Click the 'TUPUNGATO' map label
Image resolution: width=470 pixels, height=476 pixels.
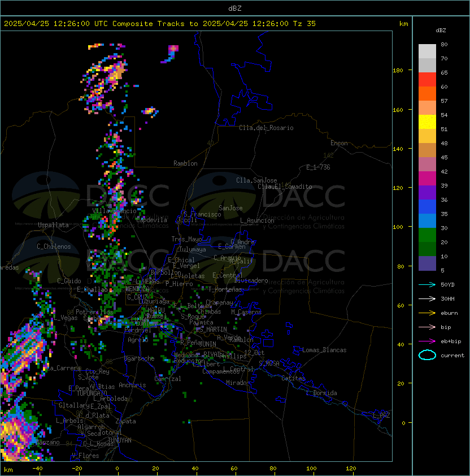point(92,393)
